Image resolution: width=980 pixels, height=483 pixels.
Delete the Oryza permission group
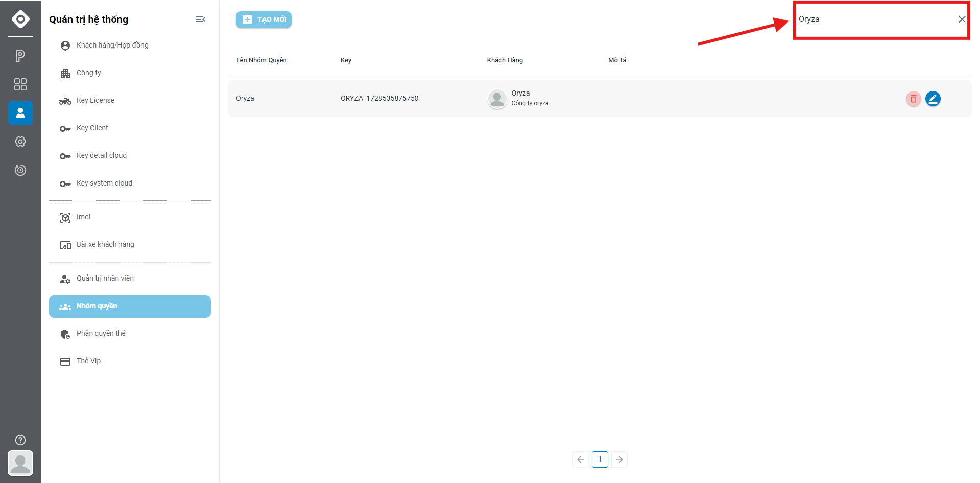coord(913,99)
